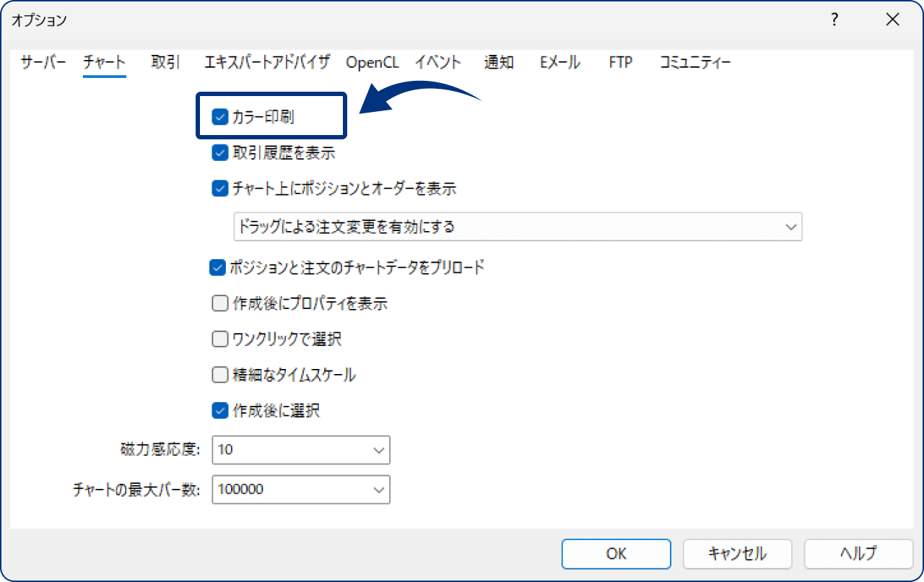
Task: Click the OK button
Action: 616,554
